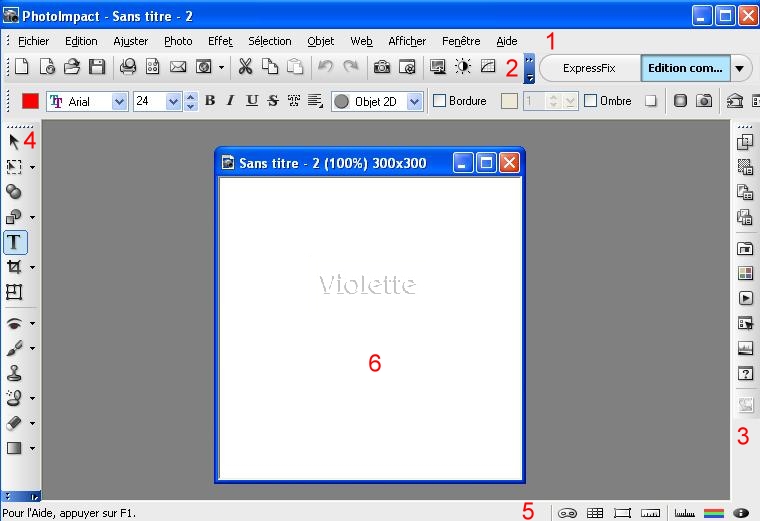
Task: Enable the Bordure checkbox
Action: tap(439, 101)
